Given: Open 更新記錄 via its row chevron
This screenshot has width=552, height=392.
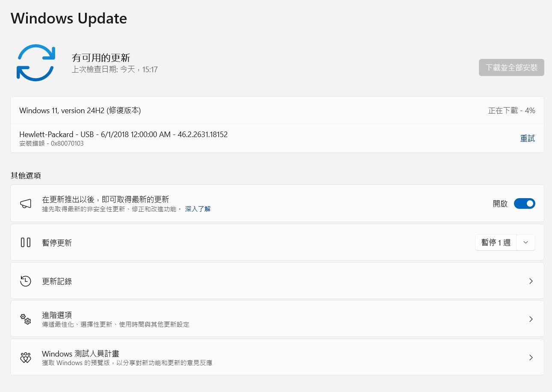Looking at the screenshot, I should pyautogui.click(x=531, y=281).
